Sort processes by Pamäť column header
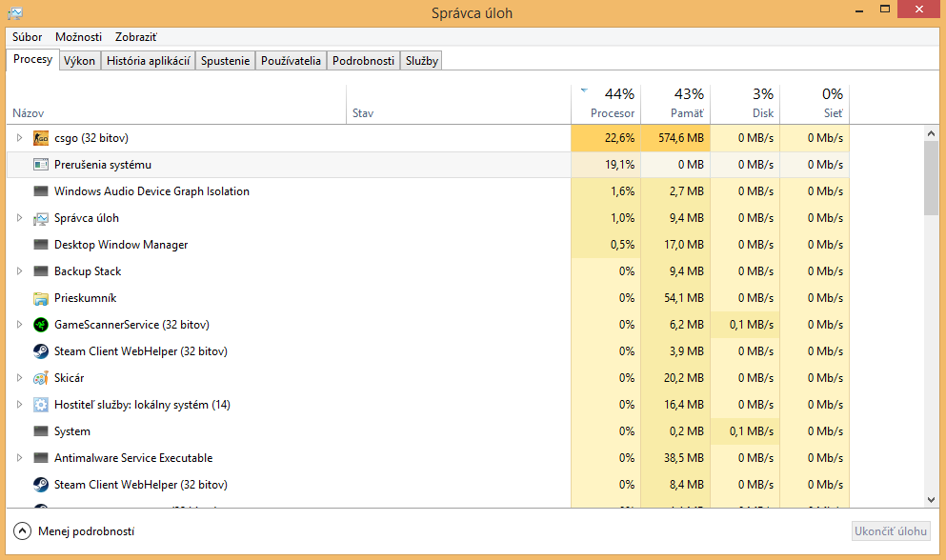 (x=675, y=103)
